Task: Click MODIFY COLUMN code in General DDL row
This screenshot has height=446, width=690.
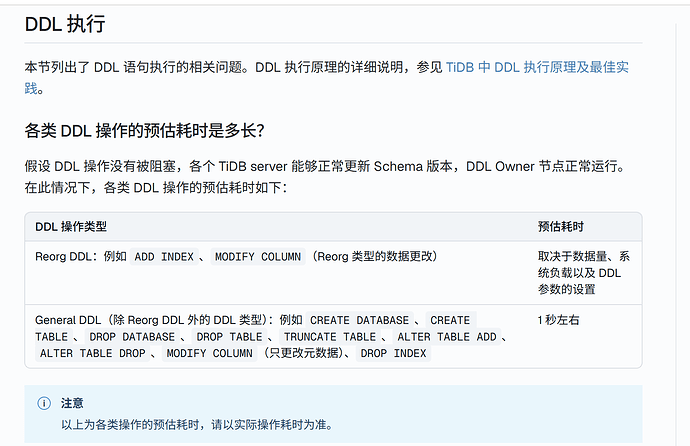Action: point(209,354)
